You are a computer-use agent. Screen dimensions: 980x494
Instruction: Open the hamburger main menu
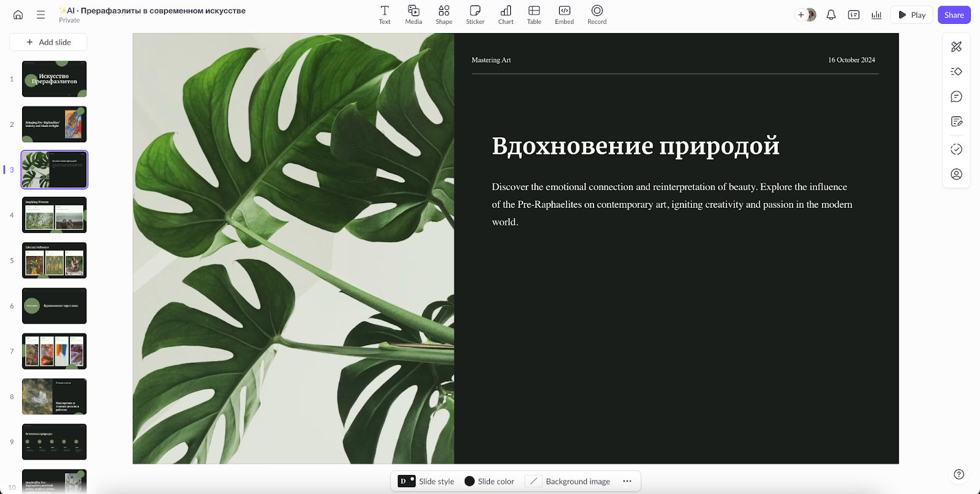(x=41, y=15)
